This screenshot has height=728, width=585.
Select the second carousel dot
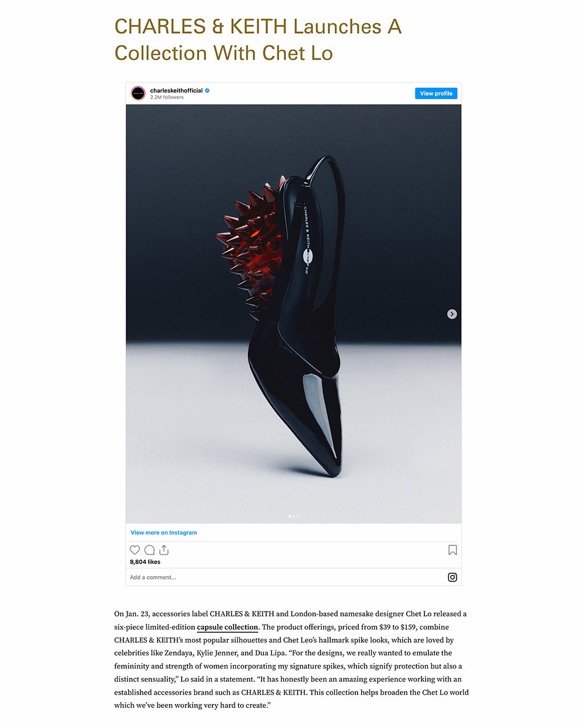point(294,516)
